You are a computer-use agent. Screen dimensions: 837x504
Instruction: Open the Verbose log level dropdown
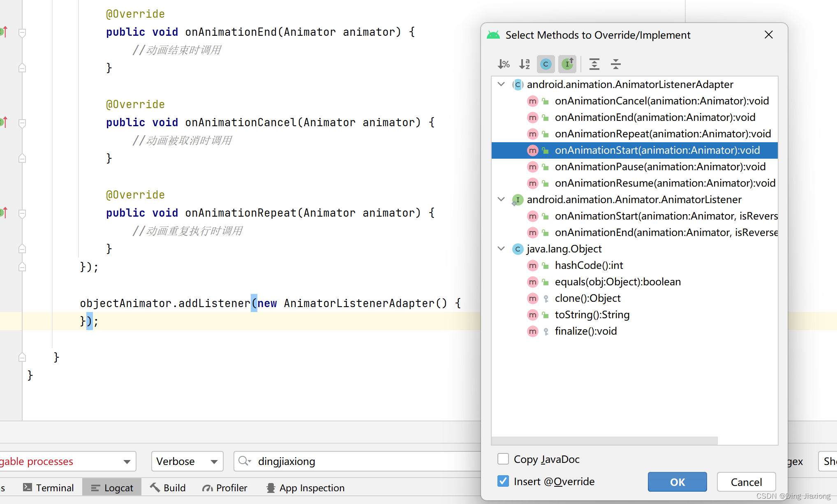point(187,461)
